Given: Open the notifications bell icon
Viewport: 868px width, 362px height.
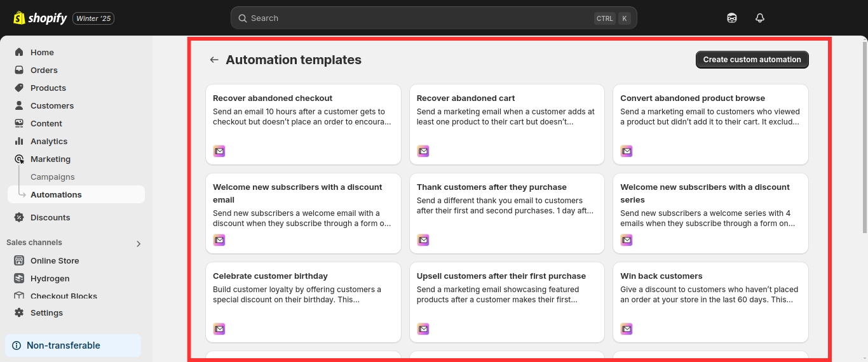Looking at the screenshot, I should pos(759,18).
